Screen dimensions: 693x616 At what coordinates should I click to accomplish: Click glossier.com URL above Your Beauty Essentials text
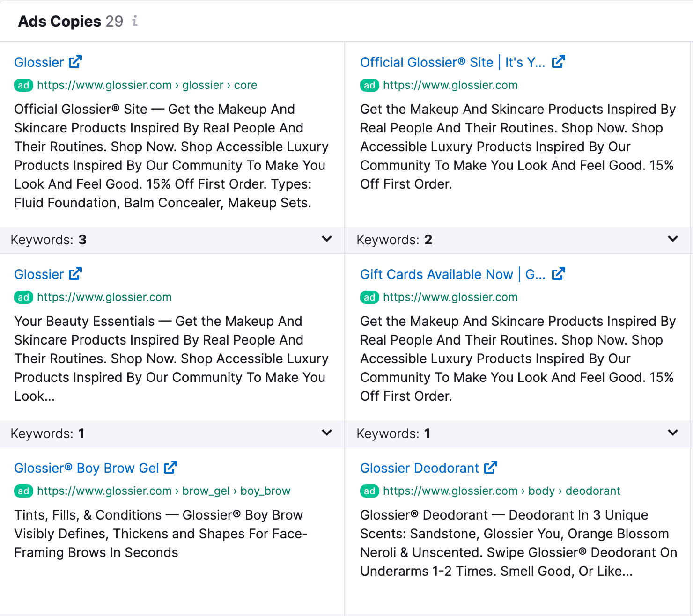click(x=104, y=297)
